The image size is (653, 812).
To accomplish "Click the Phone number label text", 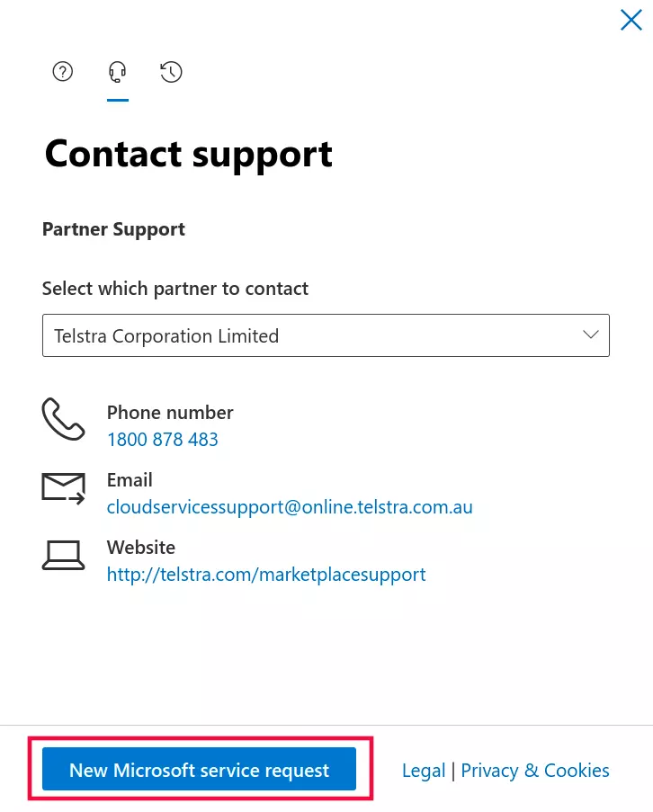I will pos(170,413).
